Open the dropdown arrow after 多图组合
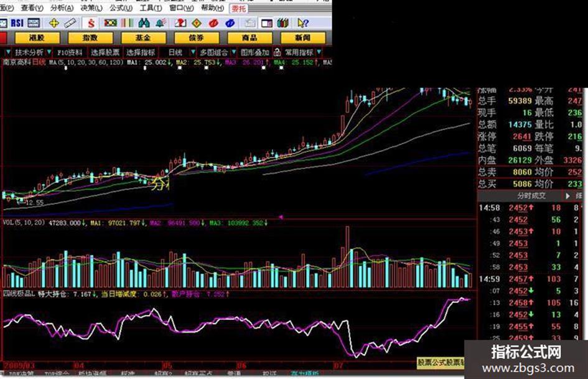 [x=233, y=52]
